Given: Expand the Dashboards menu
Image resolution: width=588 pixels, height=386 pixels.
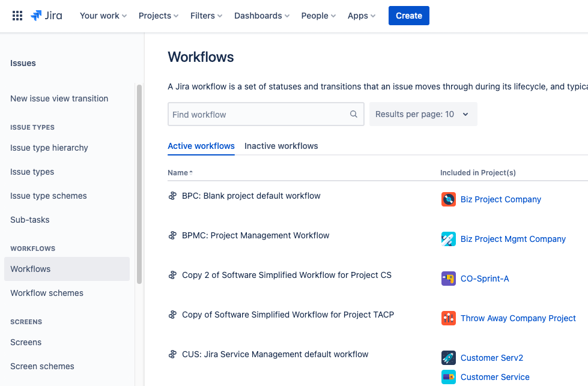Looking at the screenshot, I should tap(262, 16).
